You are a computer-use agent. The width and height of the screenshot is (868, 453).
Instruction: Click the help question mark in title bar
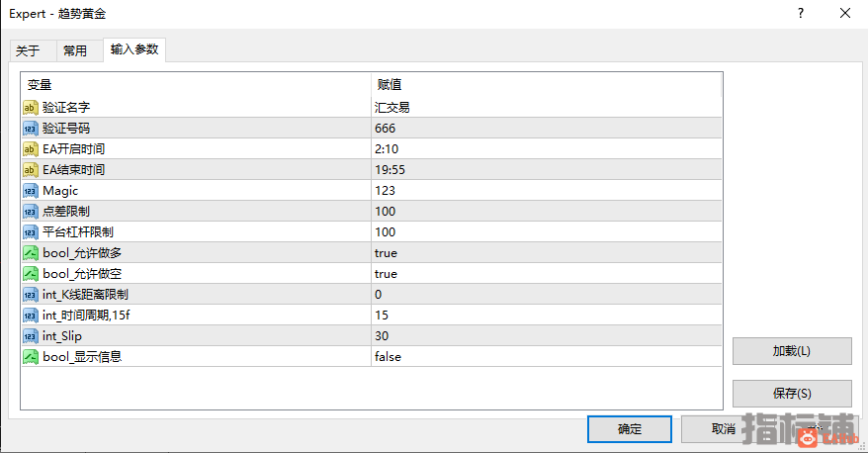point(801,13)
